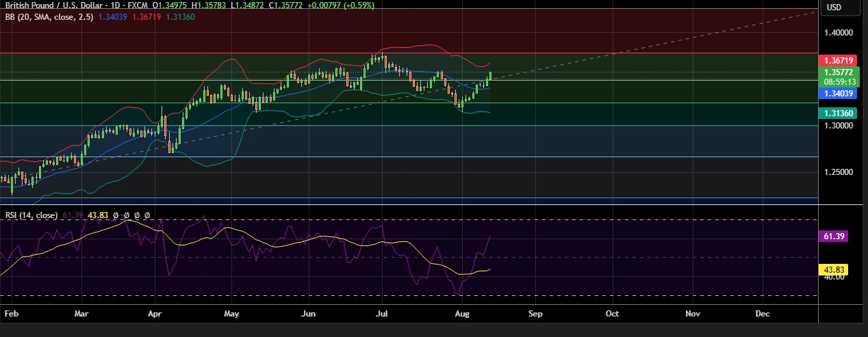Click the 1.25000 level on price scale
868x337 pixels.
pyautogui.click(x=838, y=172)
